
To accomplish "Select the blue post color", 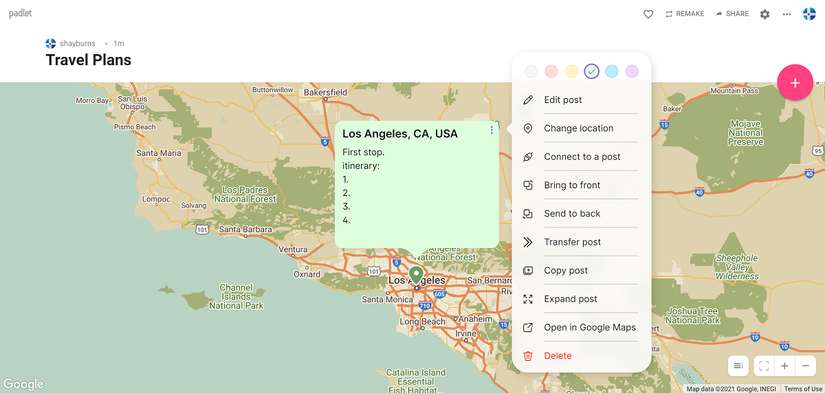I will [611, 71].
